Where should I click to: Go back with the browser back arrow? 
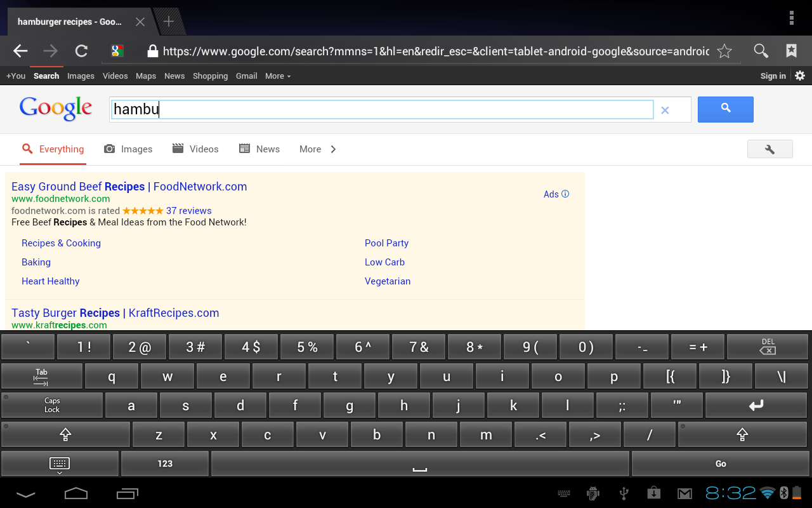click(x=20, y=51)
